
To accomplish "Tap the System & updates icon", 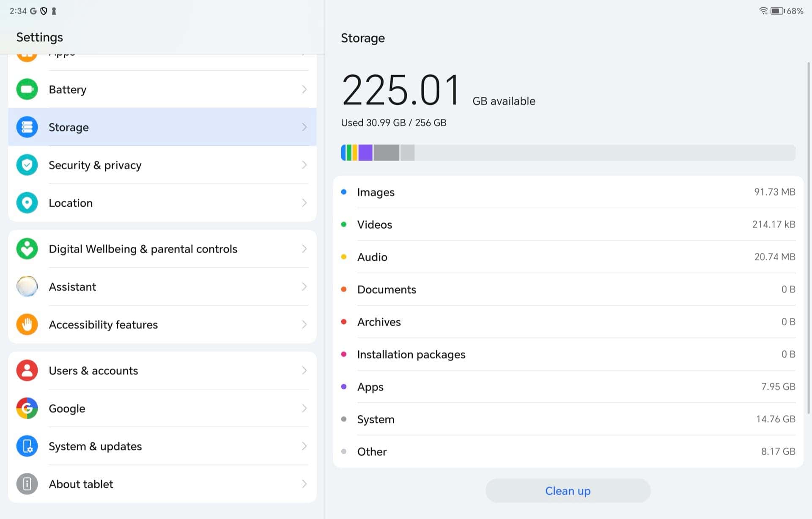I will point(27,446).
